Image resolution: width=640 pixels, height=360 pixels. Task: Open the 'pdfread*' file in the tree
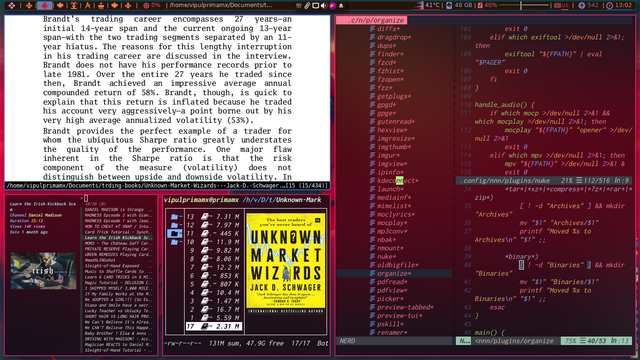389,282
